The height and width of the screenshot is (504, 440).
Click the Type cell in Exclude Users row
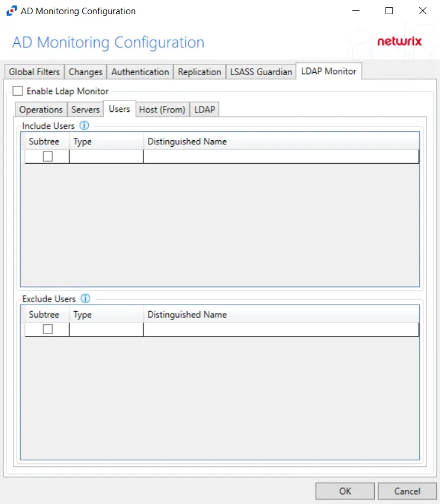[x=106, y=329]
